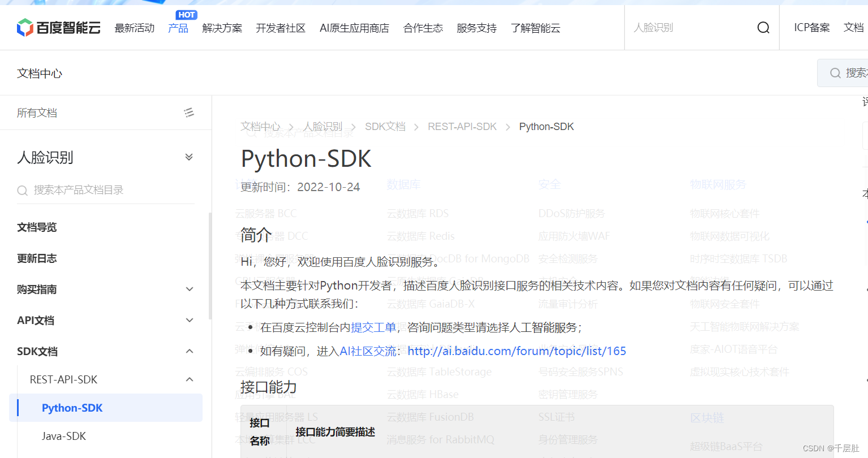Click the sidebar vertical scrollbar
The height and width of the screenshot is (458, 868).
(210, 266)
